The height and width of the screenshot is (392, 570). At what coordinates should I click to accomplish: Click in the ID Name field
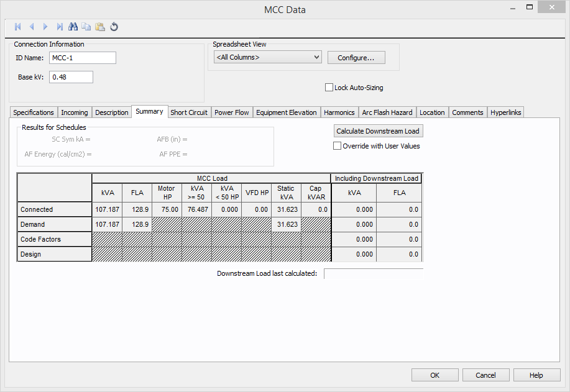82,58
